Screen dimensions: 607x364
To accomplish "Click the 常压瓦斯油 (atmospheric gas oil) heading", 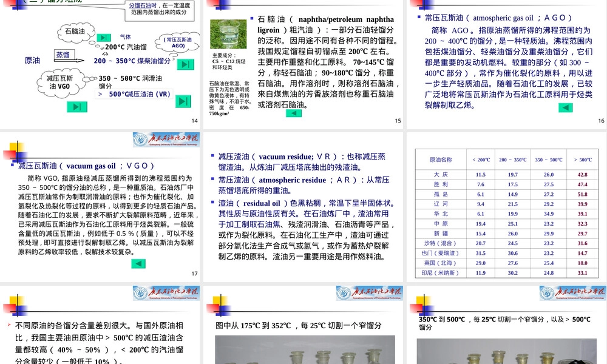I will coord(498,18).
